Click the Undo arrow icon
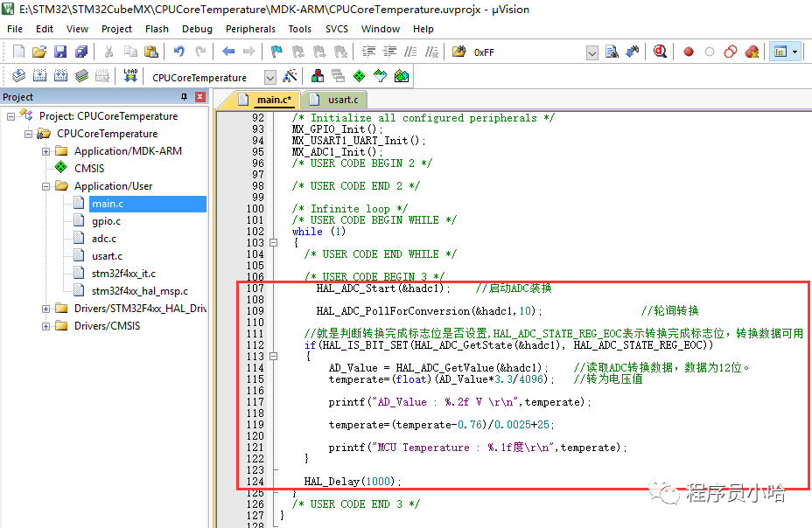Screen dimensions: 812x528 click(178, 52)
